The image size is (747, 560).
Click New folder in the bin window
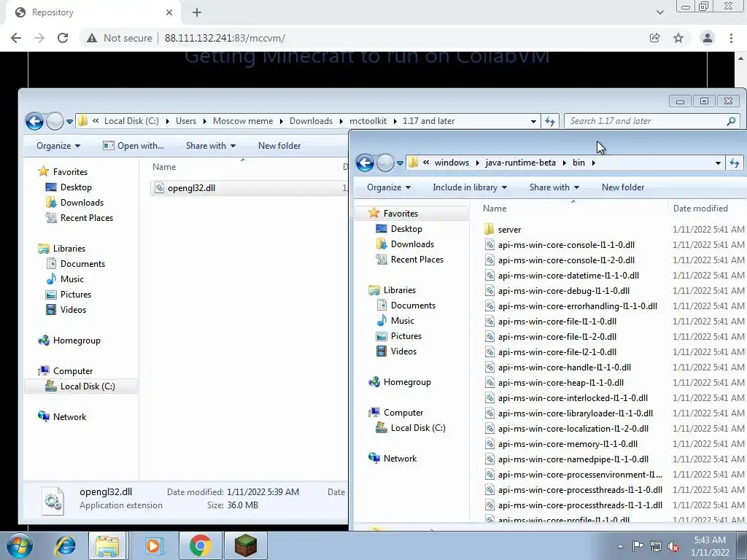(623, 187)
